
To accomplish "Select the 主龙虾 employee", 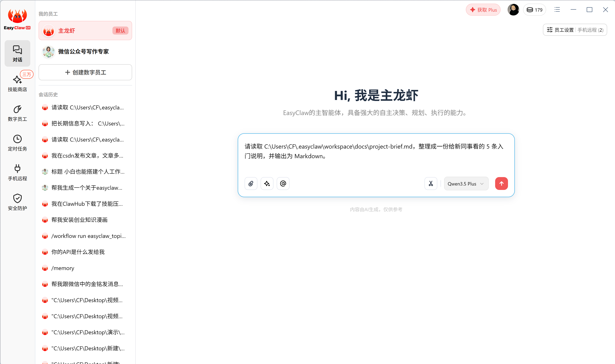I will pyautogui.click(x=85, y=31).
